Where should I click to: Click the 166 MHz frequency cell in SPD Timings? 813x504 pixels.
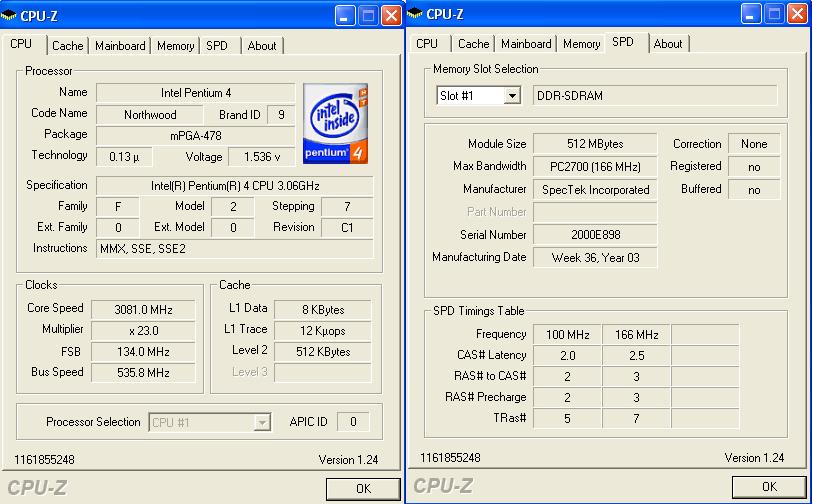637,335
